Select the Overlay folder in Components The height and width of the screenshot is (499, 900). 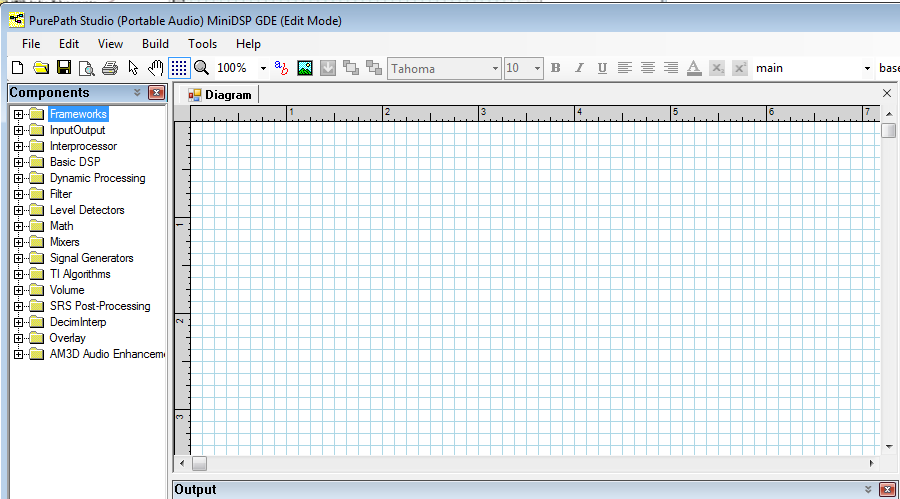pyautogui.click(x=67, y=338)
